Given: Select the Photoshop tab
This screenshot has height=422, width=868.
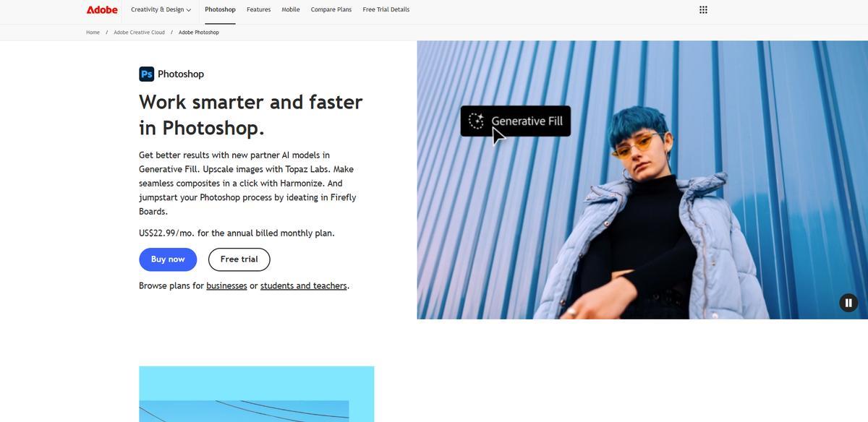Looking at the screenshot, I should (220, 9).
